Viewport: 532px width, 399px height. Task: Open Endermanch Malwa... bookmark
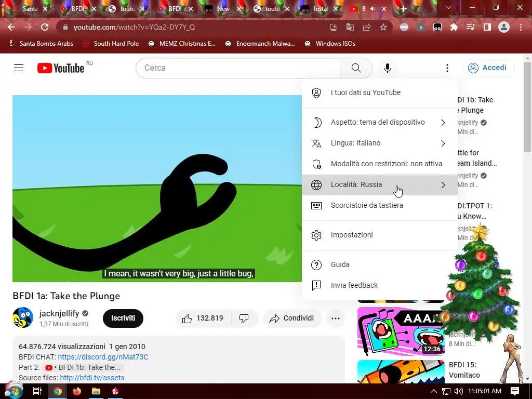[x=260, y=44]
